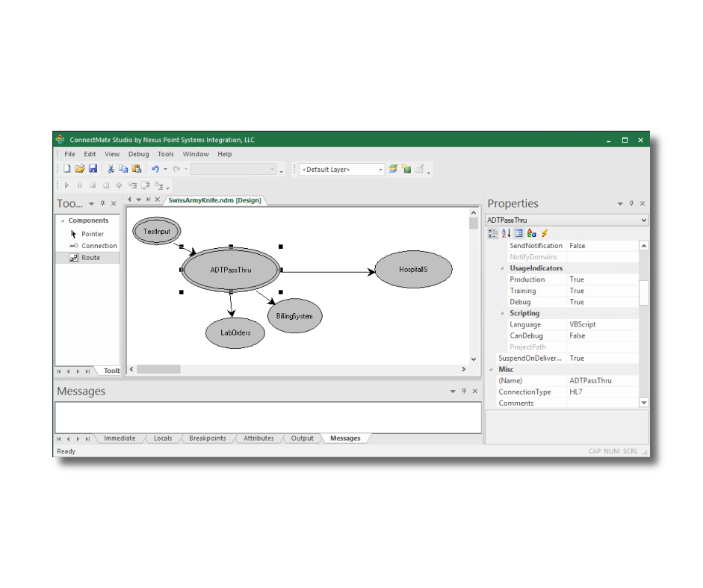Image resolution: width=703 pixels, height=588 pixels.
Task: Stop debugging with Stop icon
Action: (x=93, y=185)
